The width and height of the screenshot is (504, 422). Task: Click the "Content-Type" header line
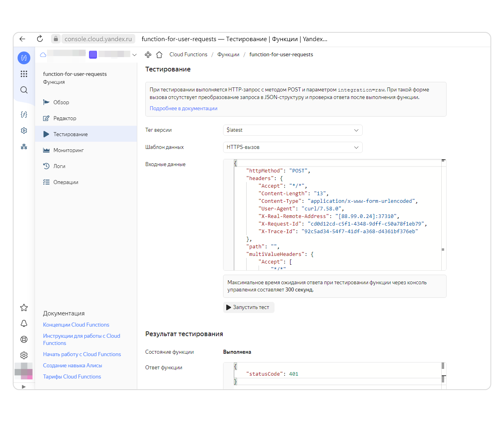pos(338,201)
